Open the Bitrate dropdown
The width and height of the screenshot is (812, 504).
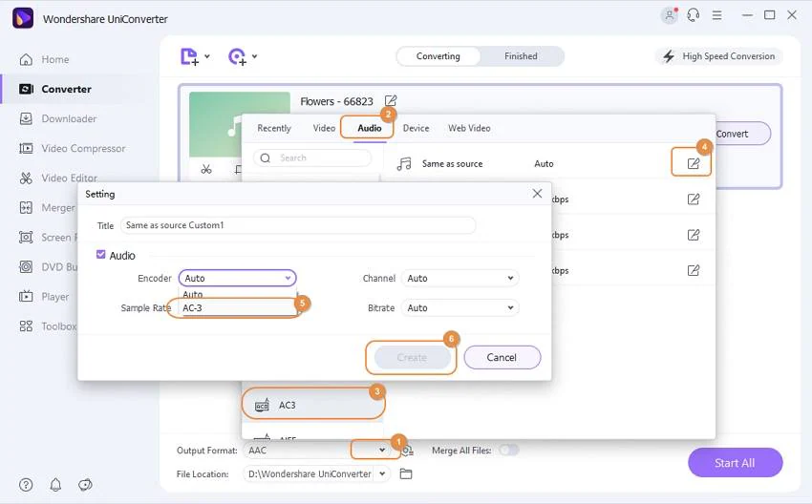pos(459,308)
